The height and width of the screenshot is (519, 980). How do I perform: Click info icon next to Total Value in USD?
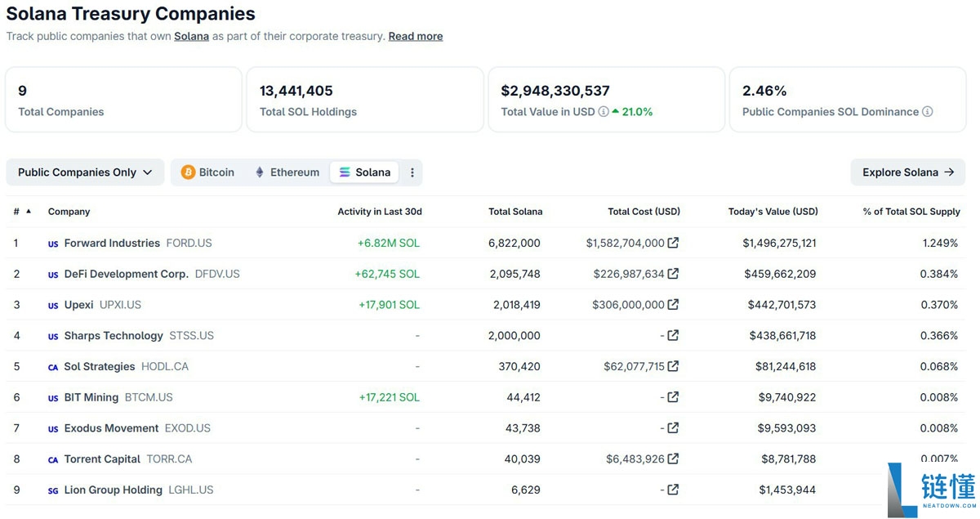click(x=604, y=112)
